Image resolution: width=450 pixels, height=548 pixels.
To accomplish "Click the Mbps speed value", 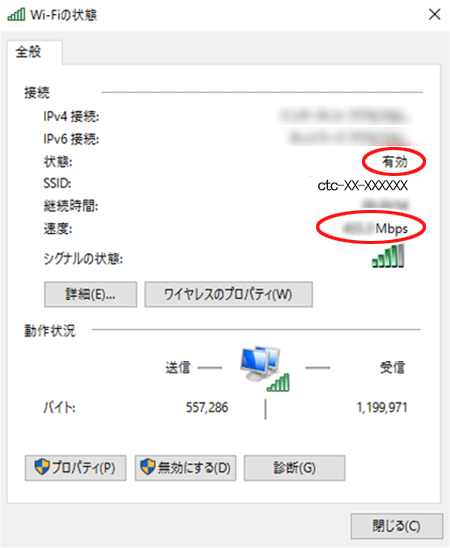I will click(x=375, y=229).
